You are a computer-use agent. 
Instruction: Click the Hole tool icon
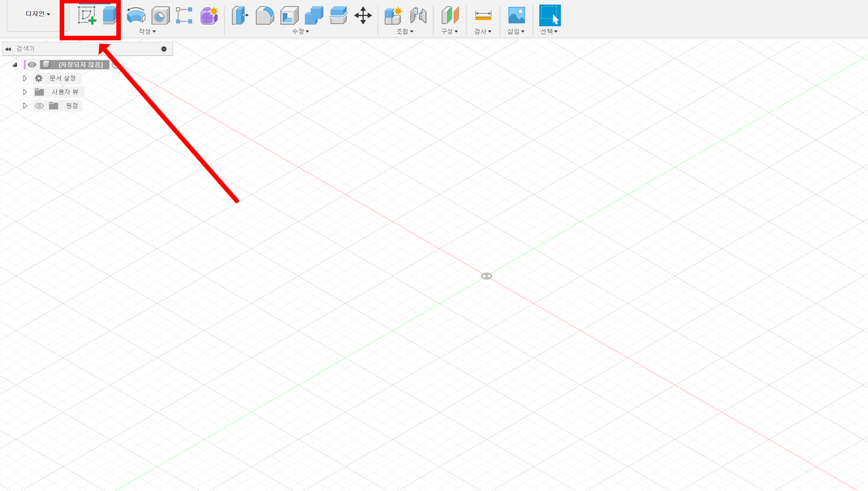(x=160, y=16)
